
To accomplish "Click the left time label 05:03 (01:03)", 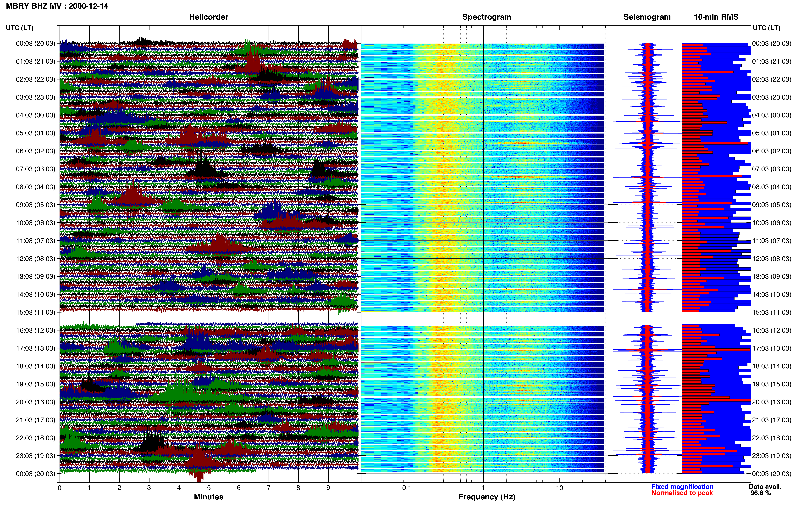I will pyautogui.click(x=36, y=133).
